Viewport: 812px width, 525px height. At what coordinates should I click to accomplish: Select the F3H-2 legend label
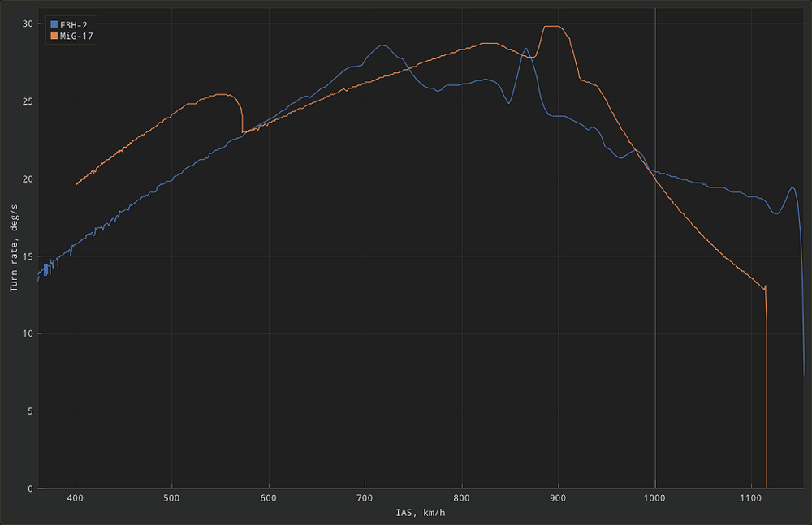[x=74, y=25]
